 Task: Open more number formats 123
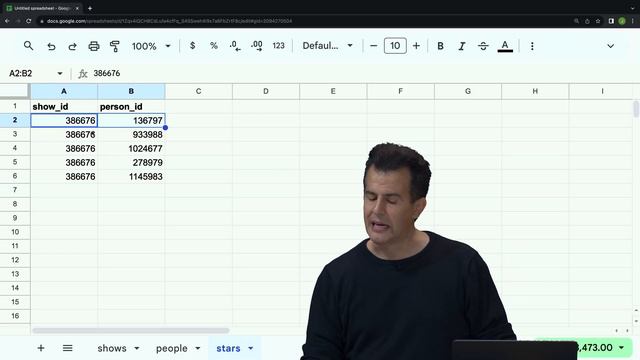(278, 46)
